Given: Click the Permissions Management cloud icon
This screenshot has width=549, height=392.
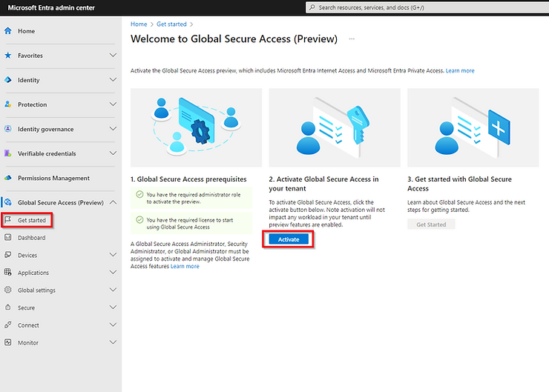Looking at the screenshot, I should point(8,178).
